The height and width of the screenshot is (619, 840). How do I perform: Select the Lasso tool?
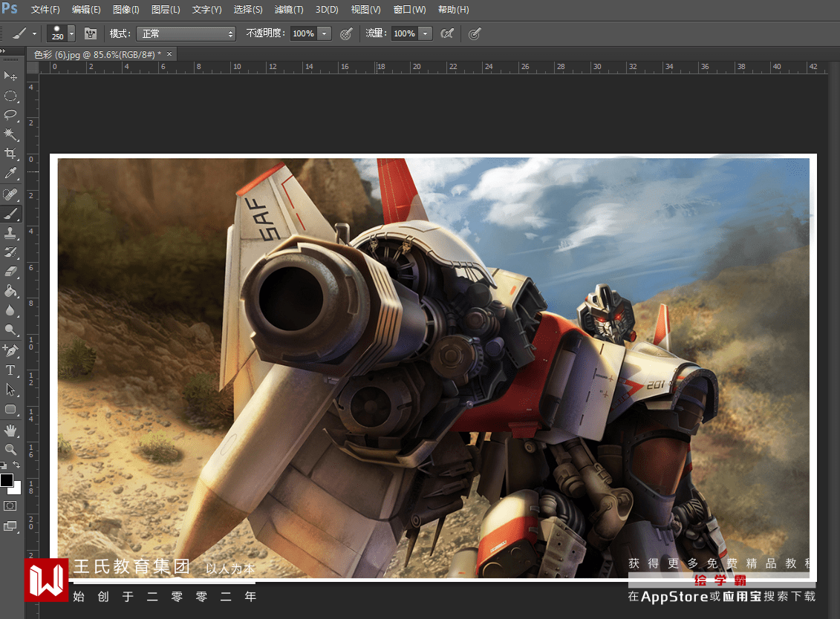click(11, 115)
